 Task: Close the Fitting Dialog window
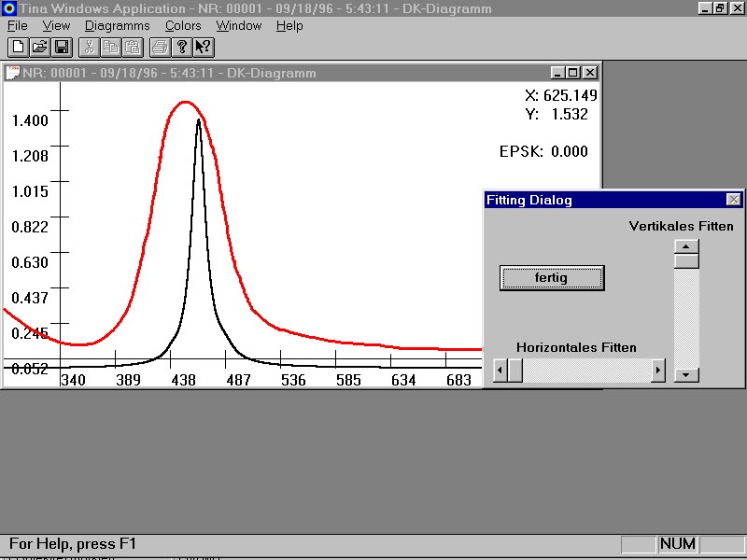[733, 200]
